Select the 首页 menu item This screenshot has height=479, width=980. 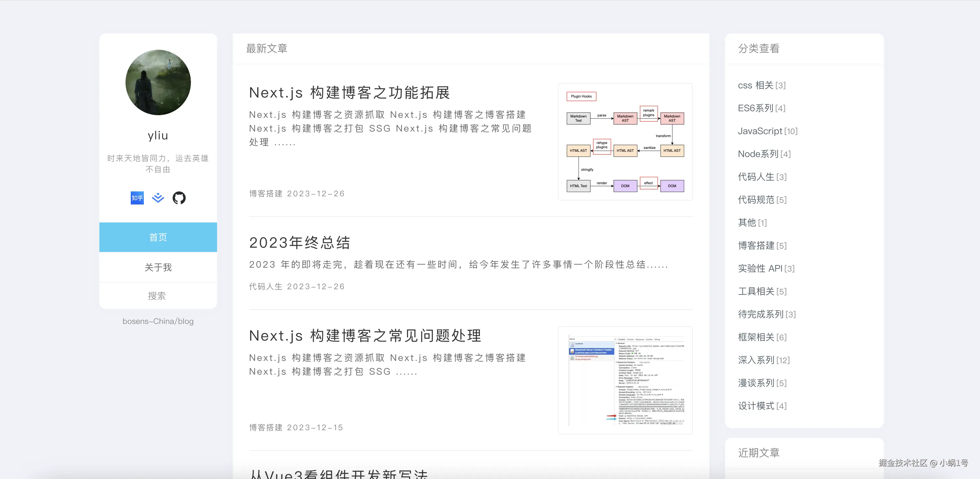(158, 237)
